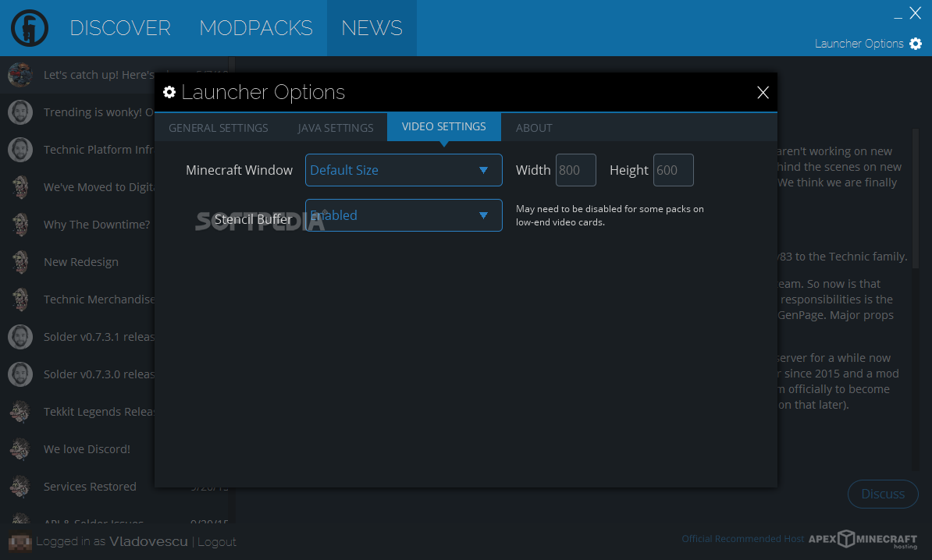The height and width of the screenshot is (560, 932).
Task: Click the Discuss button
Action: pyautogui.click(x=883, y=494)
